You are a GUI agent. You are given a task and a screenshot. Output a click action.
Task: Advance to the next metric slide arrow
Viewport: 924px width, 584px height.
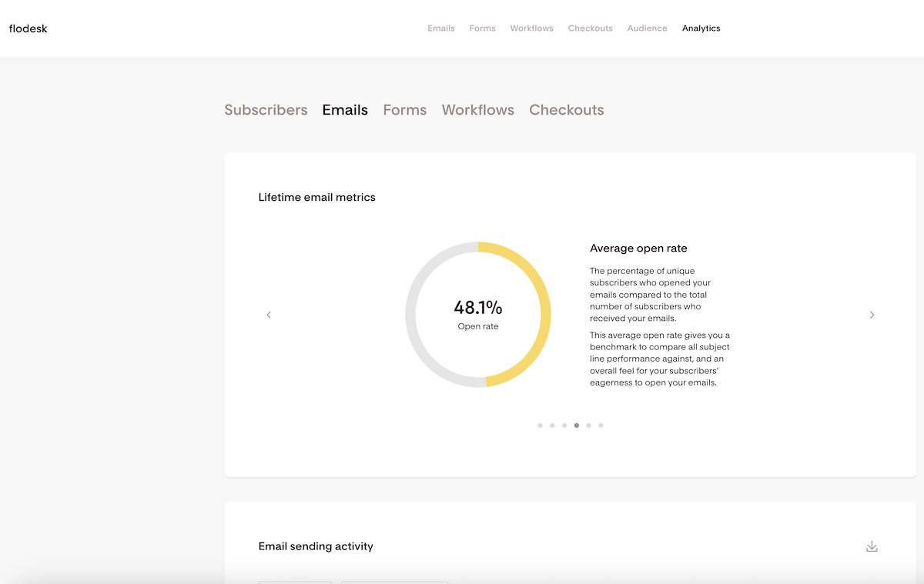click(872, 315)
